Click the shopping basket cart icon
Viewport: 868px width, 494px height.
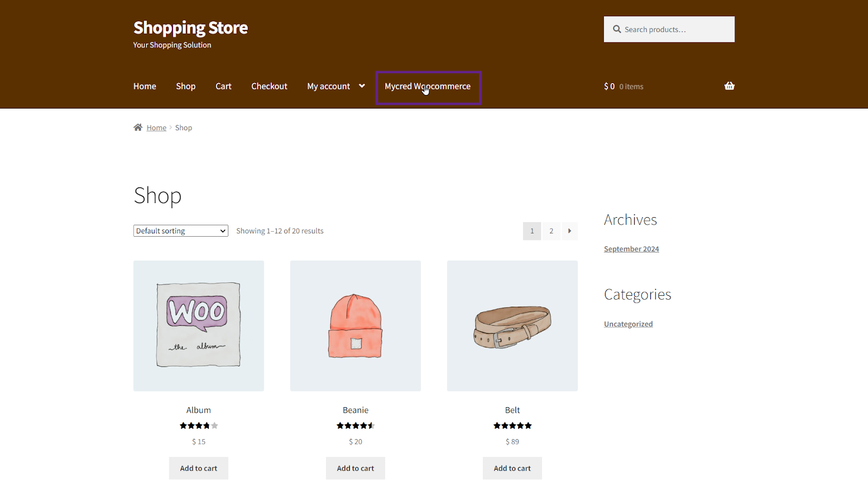point(729,86)
